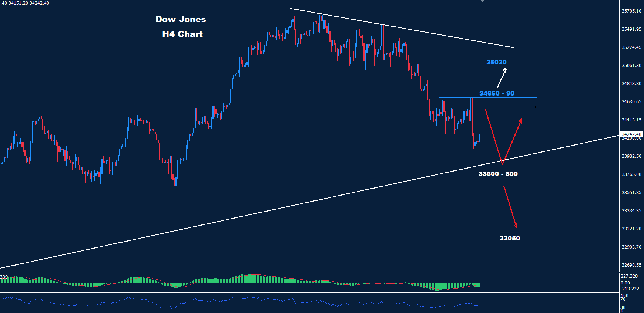Click the OHLC price readout at top left

pos(25,3)
